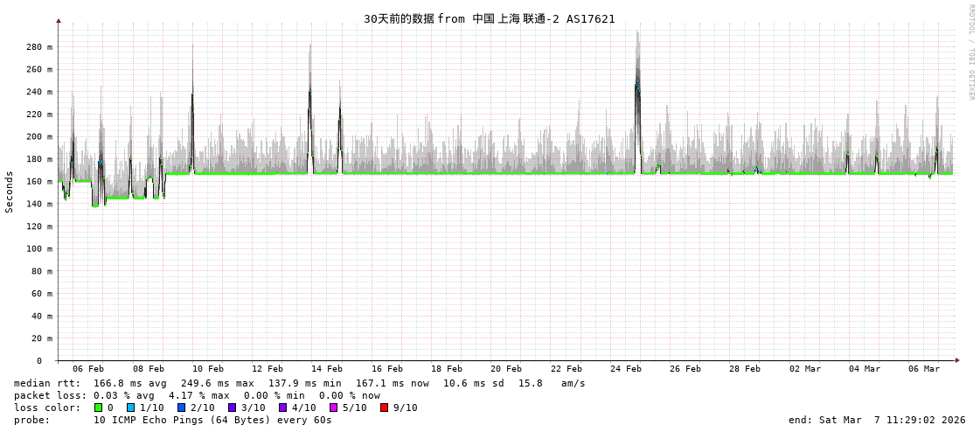Select the 14 Feb x-axis label
The height and width of the screenshot is (432, 980).
[327, 369]
